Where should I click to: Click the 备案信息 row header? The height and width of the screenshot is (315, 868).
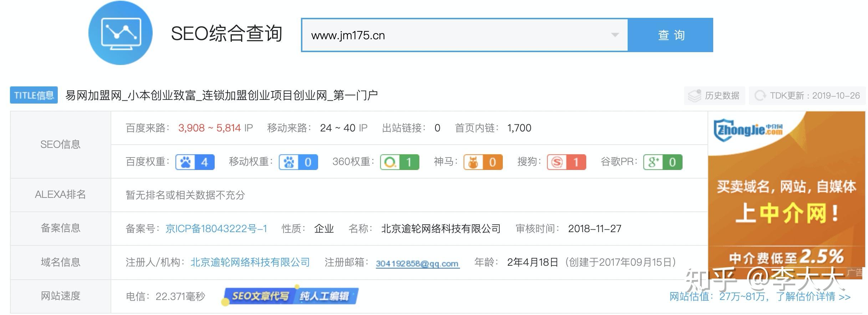[60, 228]
